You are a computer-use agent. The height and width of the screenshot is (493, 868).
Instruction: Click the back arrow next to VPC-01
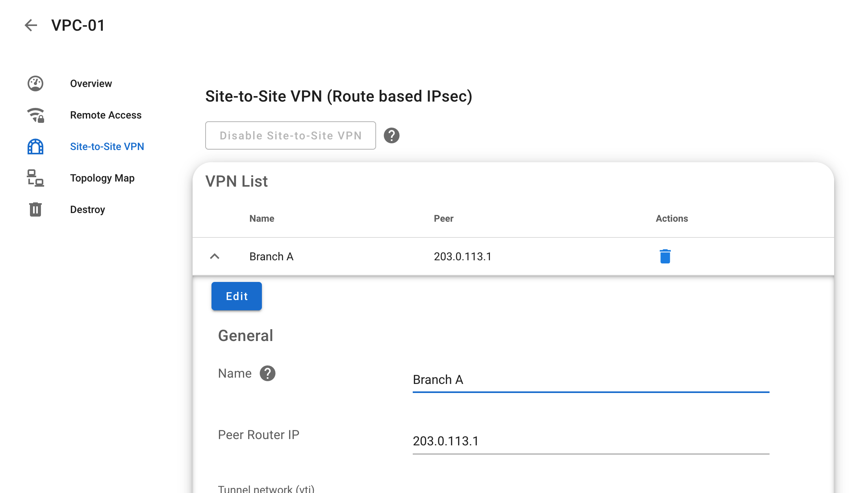pyautogui.click(x=31, y=25)
